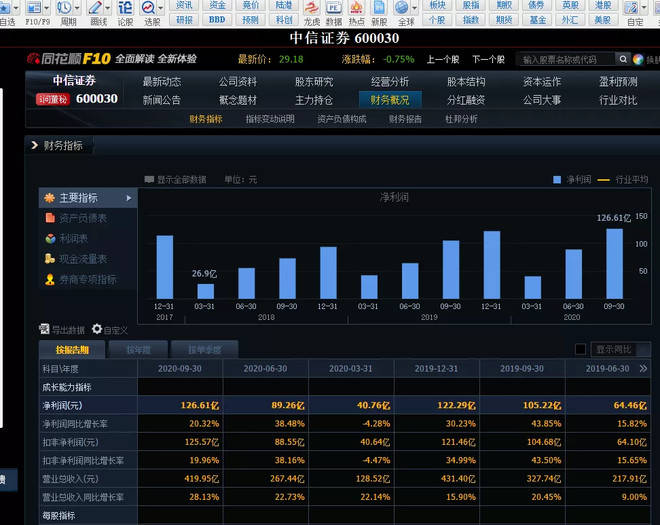Click the 指标变动说明 sub-tab
The width and height of the screenshot is (660, 525).
click(270, 119)
